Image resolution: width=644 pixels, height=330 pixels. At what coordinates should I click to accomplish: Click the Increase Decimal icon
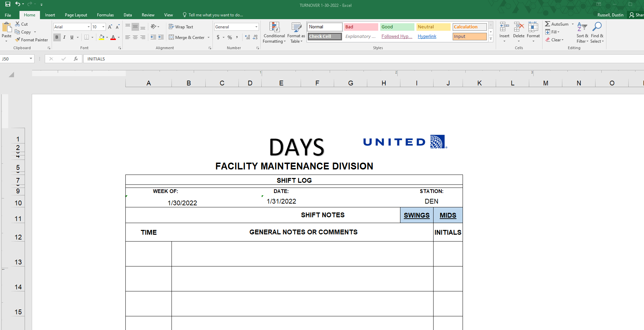[x=248, y=37]
